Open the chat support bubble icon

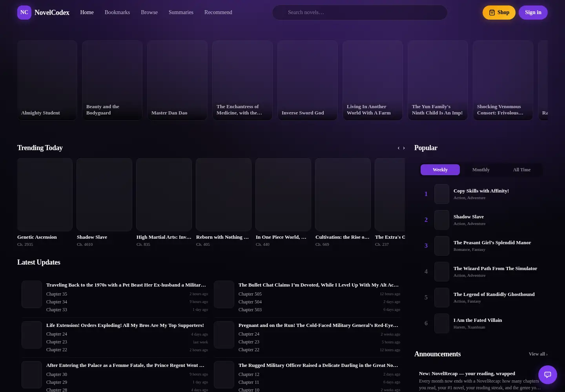(x=548, y=375)
